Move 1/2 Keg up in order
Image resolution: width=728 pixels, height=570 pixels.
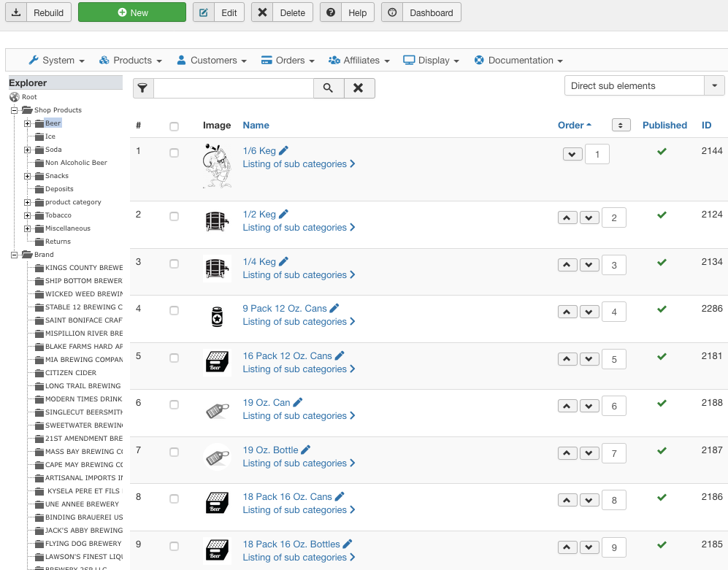coord(567,217)
